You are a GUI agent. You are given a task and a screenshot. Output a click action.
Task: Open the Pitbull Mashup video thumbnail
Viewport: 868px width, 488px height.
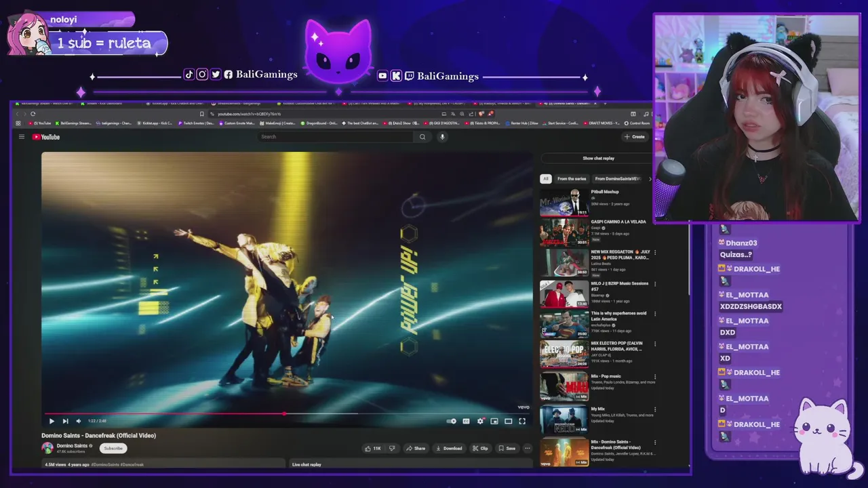[564, 203]
